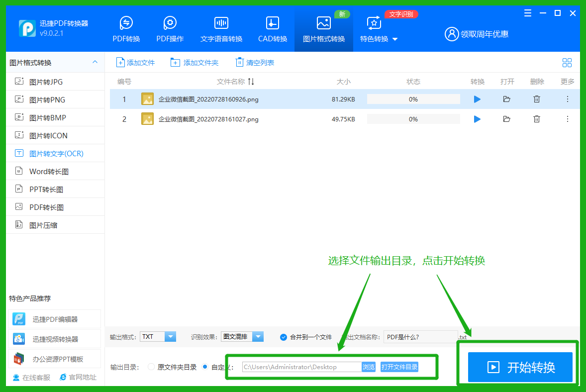Click 领取周年优惠 user link
The image size is (586, 392).
(x=477, y=34)
